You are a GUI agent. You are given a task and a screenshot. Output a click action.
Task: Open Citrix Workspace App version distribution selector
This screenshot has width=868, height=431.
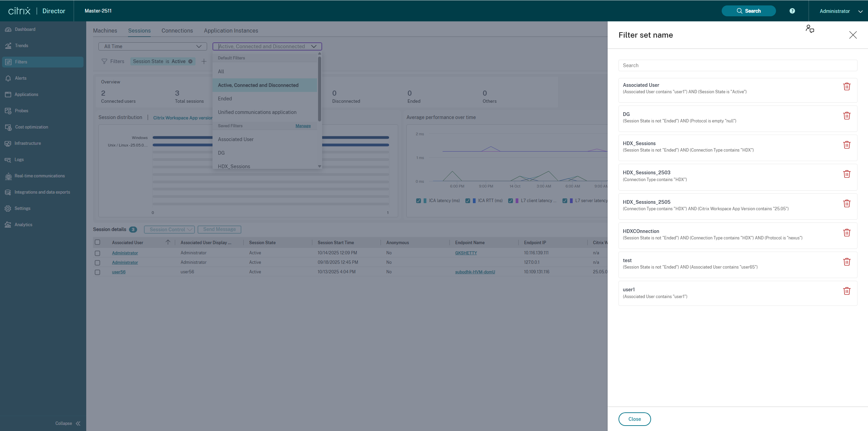pos(183,118)
